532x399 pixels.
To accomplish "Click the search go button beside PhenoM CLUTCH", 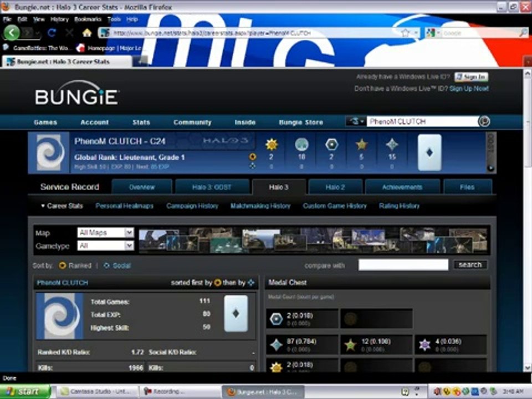I will pyautogui.click(x=484, y=121).
